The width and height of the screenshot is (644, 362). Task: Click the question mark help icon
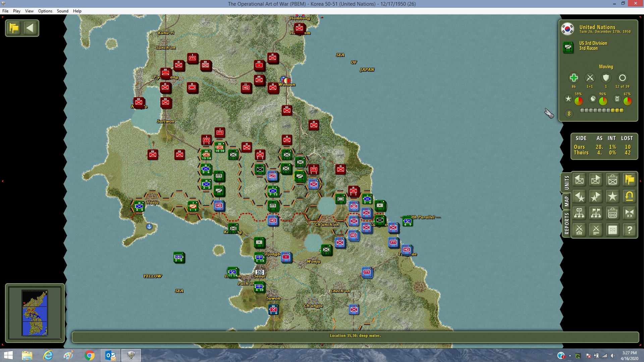[x=630, y=230]
